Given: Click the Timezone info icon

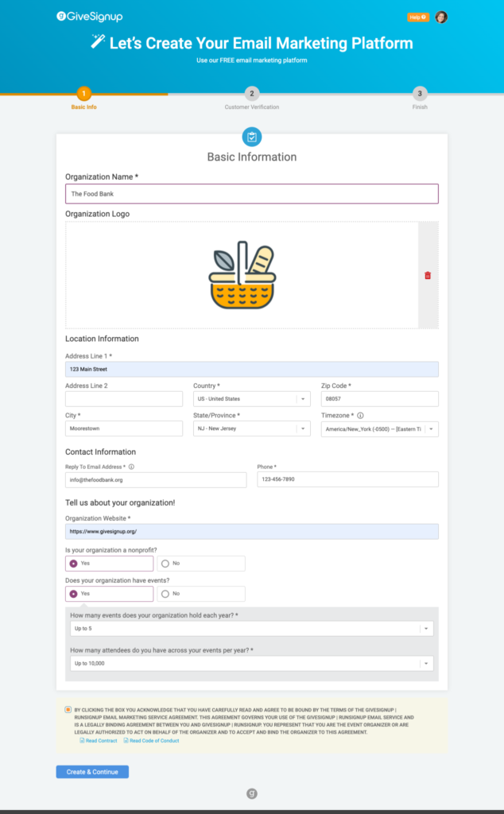Looking at the screenshot, I should [360, 415].
